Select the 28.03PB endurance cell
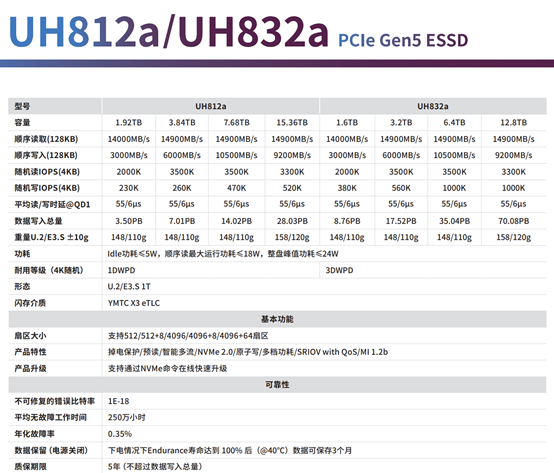This screenshot has width=554, height=473. click(x=292, y=221)
